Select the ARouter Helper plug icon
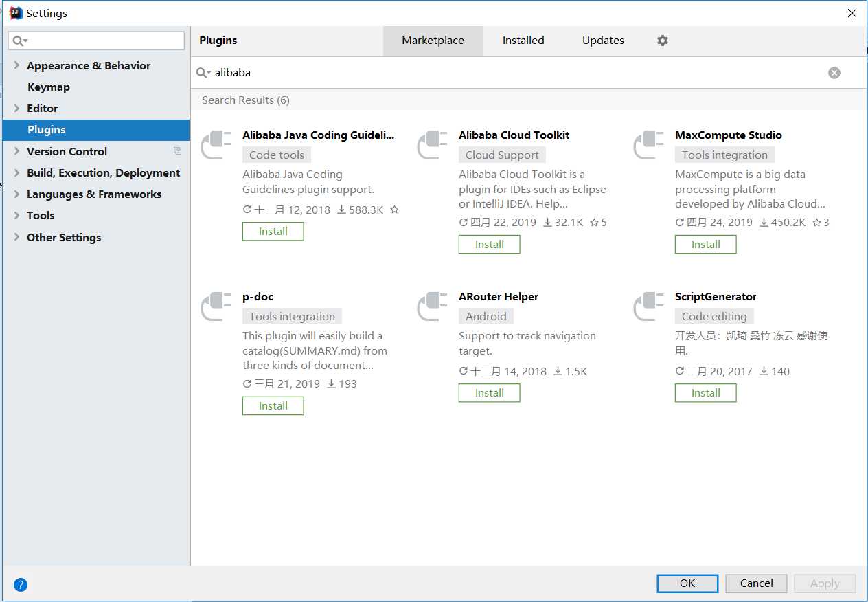The height and width of the screenshot is (602, 868). click(x=433, y=306)
